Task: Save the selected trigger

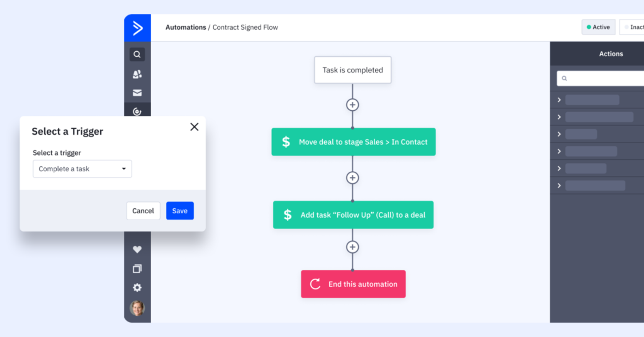Action: [180, 211]
